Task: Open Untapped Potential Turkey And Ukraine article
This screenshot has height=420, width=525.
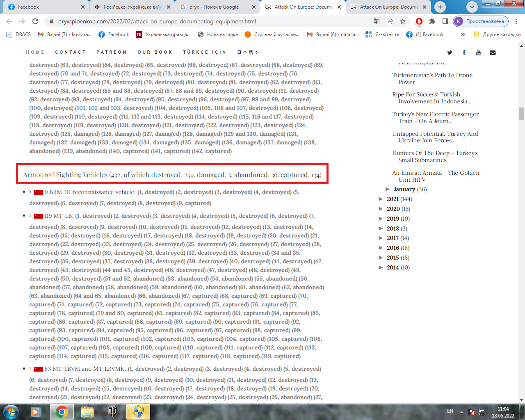Action: pyautogui.click(x=435, y=137)
